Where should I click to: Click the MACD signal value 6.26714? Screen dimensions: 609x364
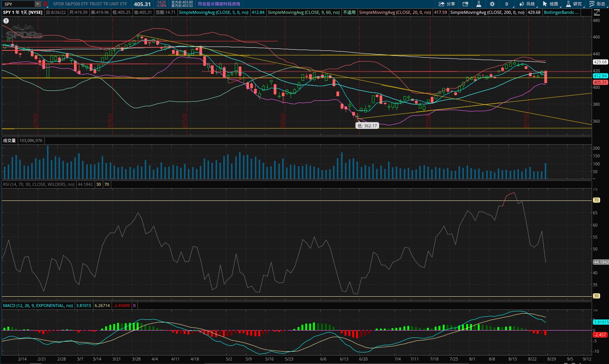click(102, 306)
